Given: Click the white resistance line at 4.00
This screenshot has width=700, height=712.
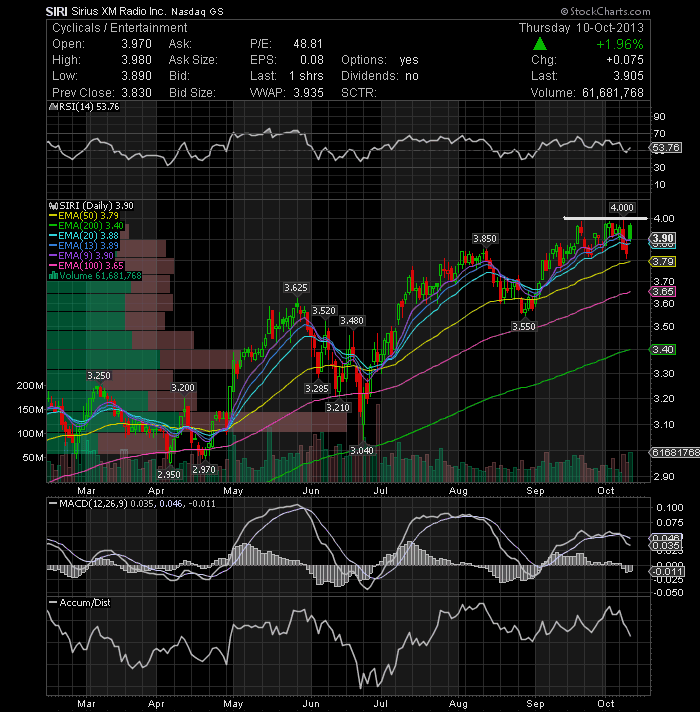Looking at the screenshot, I should [605, 218].
